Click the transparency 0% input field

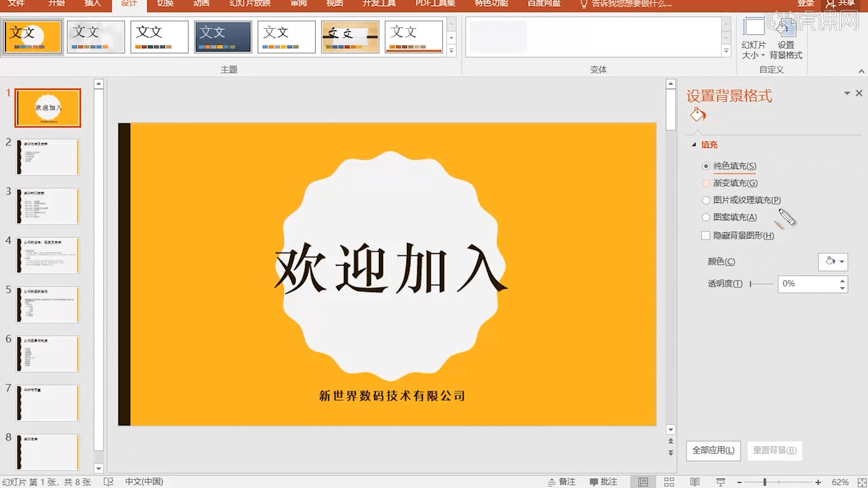808,284
